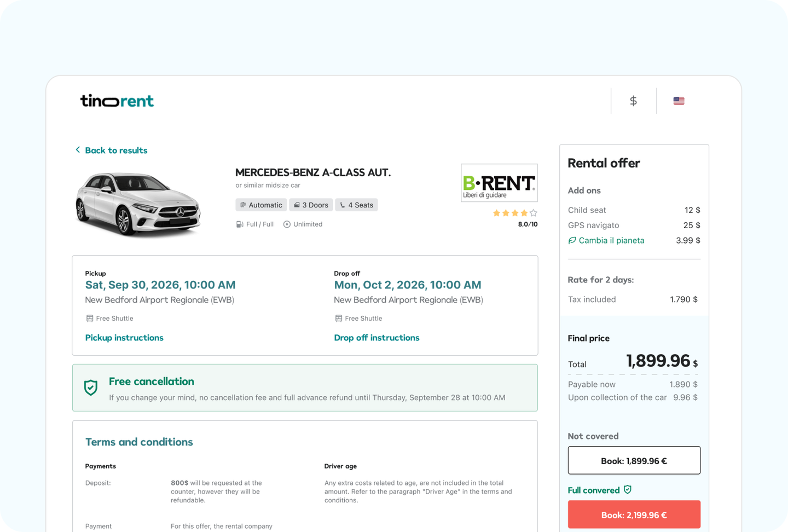Open the US flag language selector
Screen dimensions: 788x532
[679, 101]
